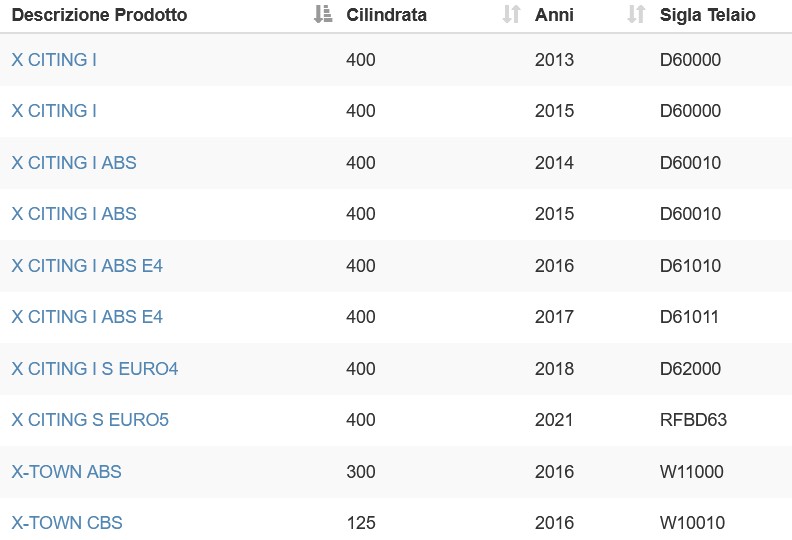Select the D62000 frame code cell
This screenshot has width=792, height=540.
coord(690,369)
